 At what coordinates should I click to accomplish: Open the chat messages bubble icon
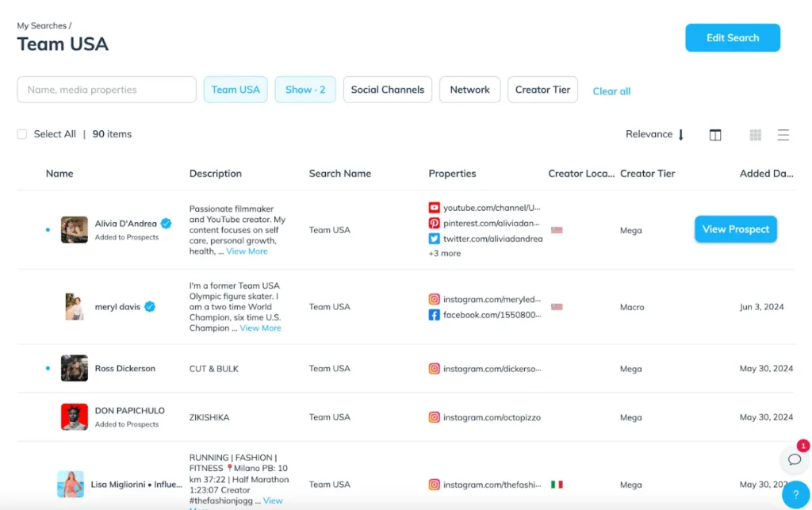pyautogui.click(x=795, y=458)
